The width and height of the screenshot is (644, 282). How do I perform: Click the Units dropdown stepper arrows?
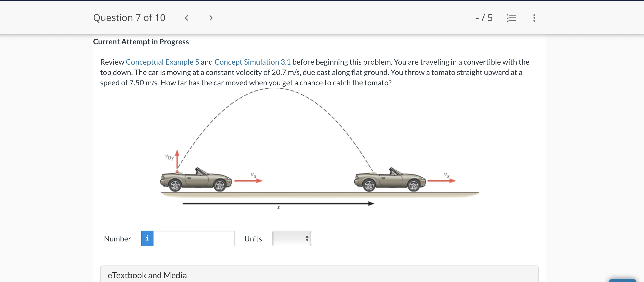coord(307,238)
